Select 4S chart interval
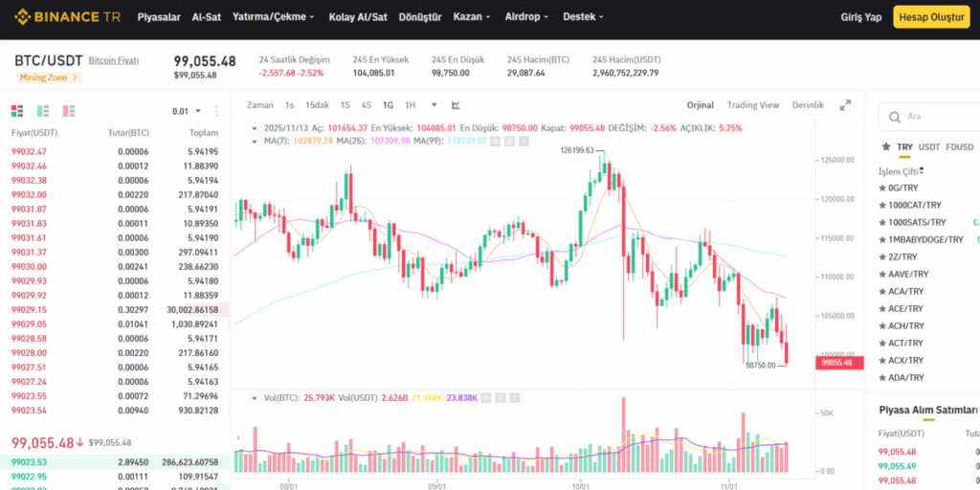Viewport: 980px width, 490px height. click(x=367, y=105)
